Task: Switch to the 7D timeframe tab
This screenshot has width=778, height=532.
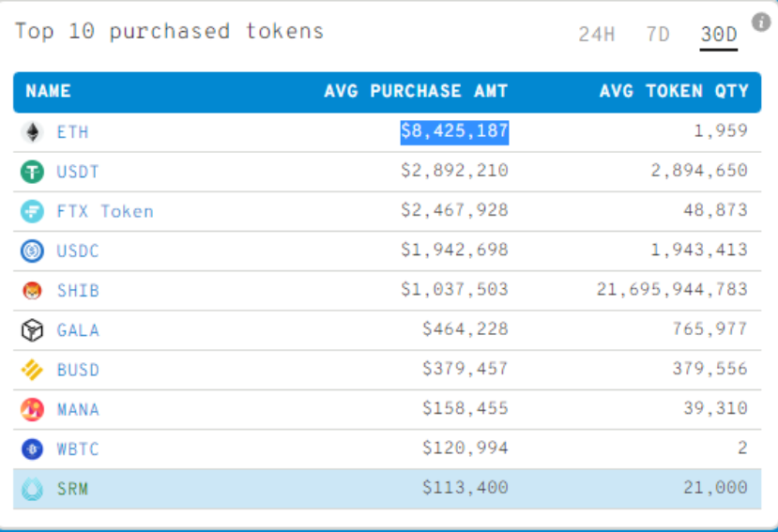Action: coord(658,35)
